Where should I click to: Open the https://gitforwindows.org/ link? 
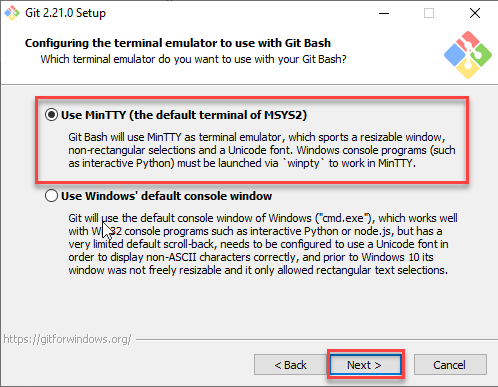point(67,339)
